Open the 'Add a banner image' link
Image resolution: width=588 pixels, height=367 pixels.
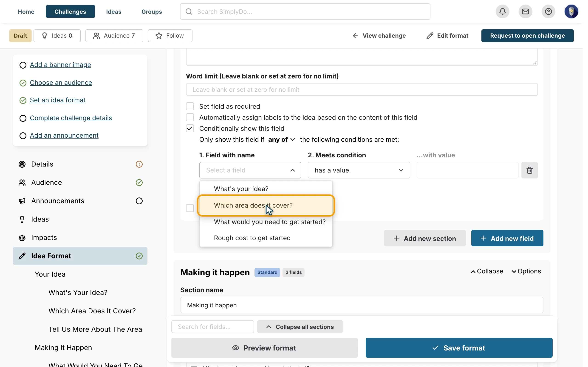coord(60,65)
